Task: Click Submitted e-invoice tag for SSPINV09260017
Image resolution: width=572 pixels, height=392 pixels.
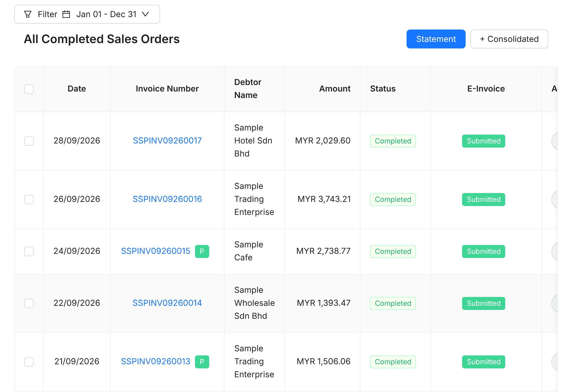Action: point(484,141)
